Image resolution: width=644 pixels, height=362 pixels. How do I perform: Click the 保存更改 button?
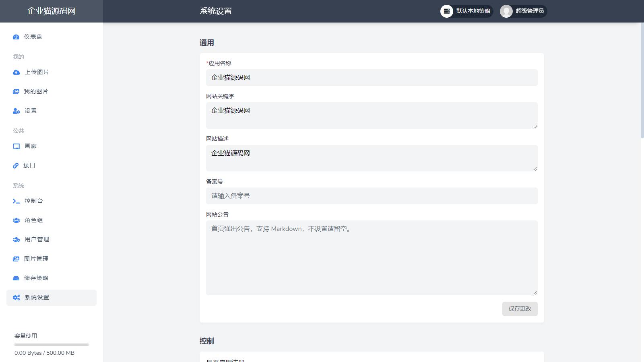(520, 309)
